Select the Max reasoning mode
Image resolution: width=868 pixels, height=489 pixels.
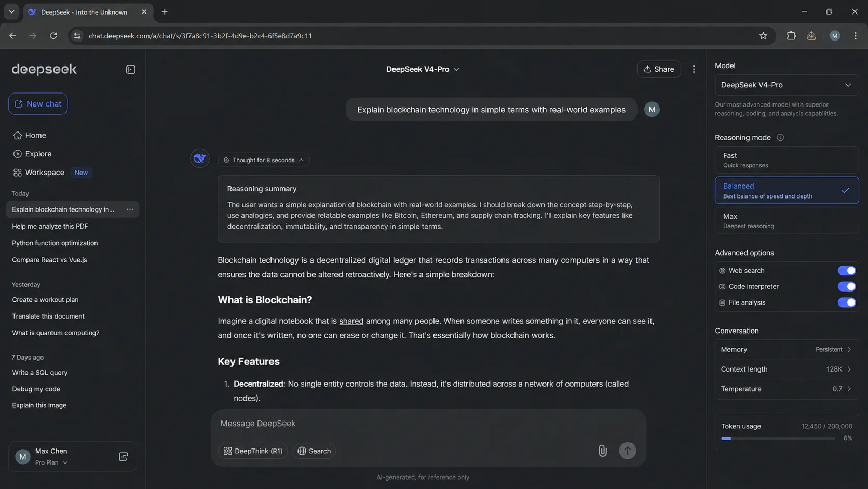(786, 221)
